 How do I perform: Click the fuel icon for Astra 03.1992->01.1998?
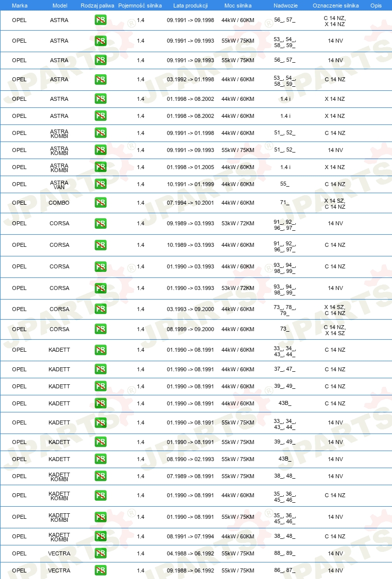(x=100, y=79)
